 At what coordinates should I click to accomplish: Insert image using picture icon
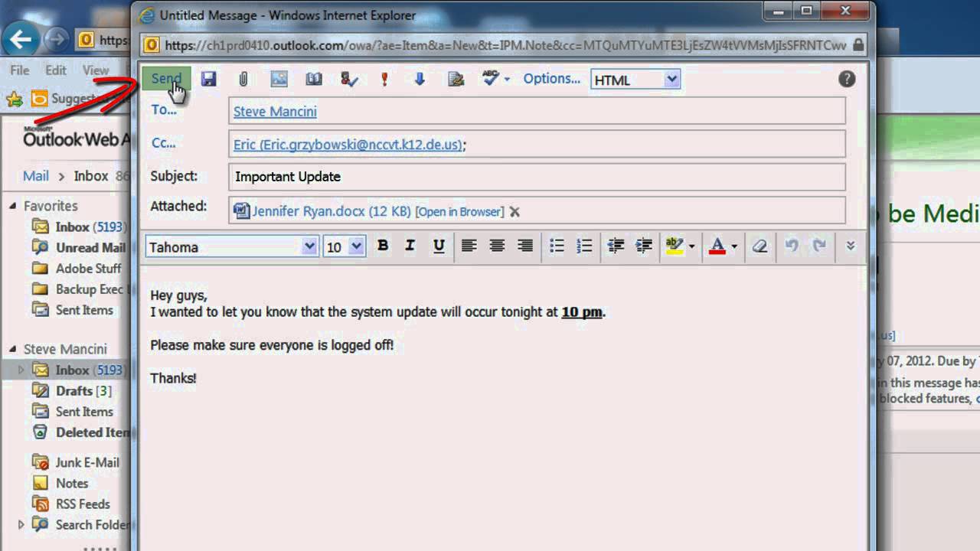pyautogui.click(x=279, y=79)
